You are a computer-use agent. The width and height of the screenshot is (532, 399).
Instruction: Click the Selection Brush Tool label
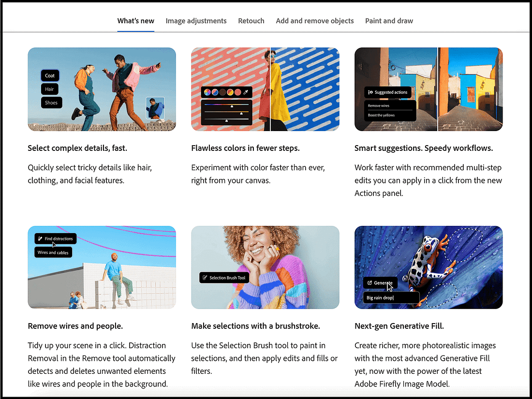pos(227,278)
